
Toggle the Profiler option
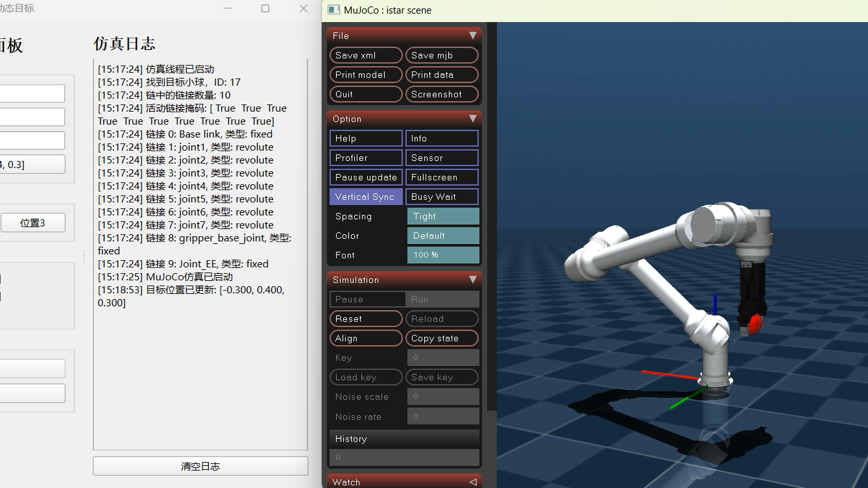point(366,158)
